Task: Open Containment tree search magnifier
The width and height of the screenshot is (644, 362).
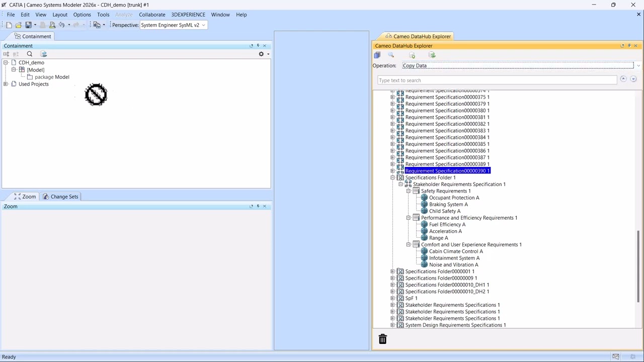Action: (x=30, y=54)
